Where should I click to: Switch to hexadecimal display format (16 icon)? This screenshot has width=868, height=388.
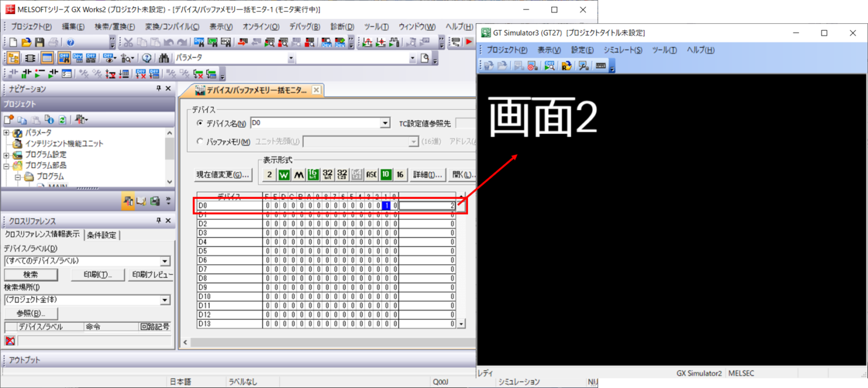[x=400, y=175]
